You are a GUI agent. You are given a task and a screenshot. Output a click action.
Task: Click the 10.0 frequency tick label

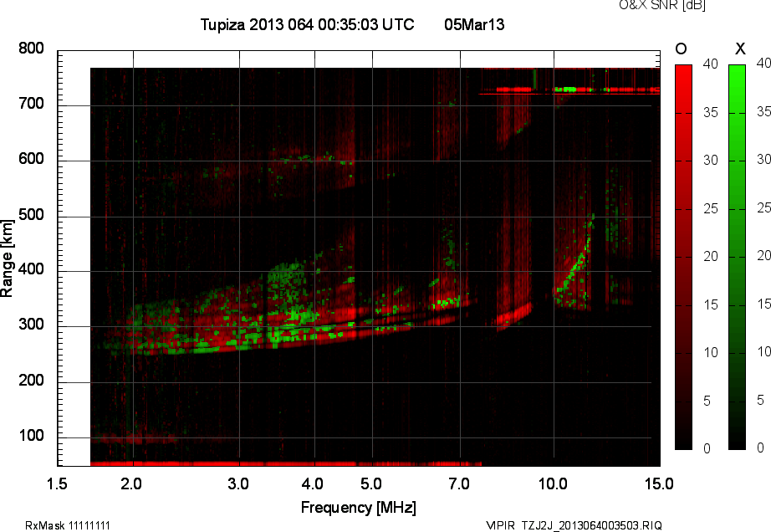[553, 483]
